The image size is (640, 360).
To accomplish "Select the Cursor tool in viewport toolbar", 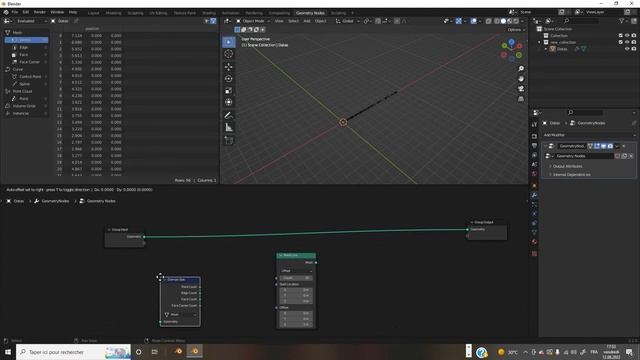I will 229,54.
